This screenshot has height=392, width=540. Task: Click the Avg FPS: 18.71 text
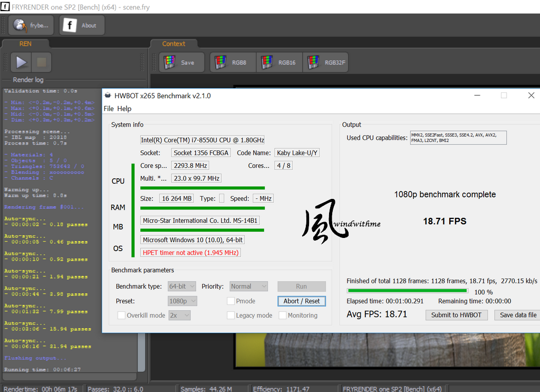pos(377,314)
